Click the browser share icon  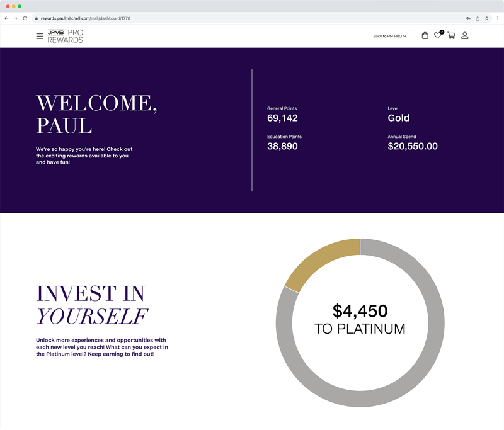(x=478, y=18)
